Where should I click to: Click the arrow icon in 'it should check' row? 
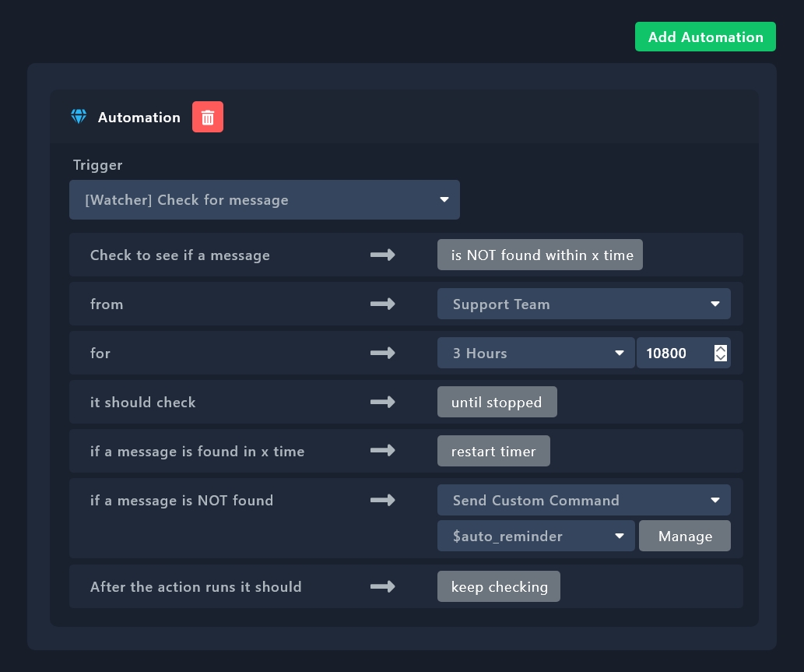coord(382,402)
